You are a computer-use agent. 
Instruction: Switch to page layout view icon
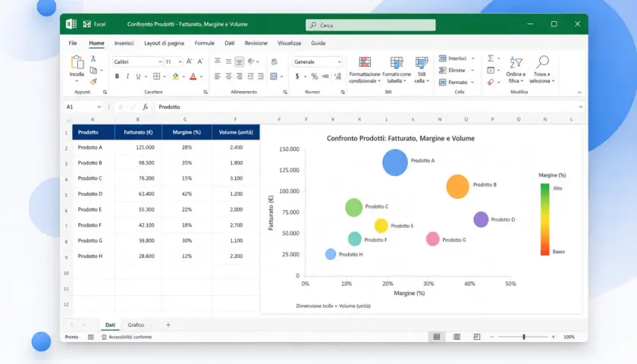457,337
